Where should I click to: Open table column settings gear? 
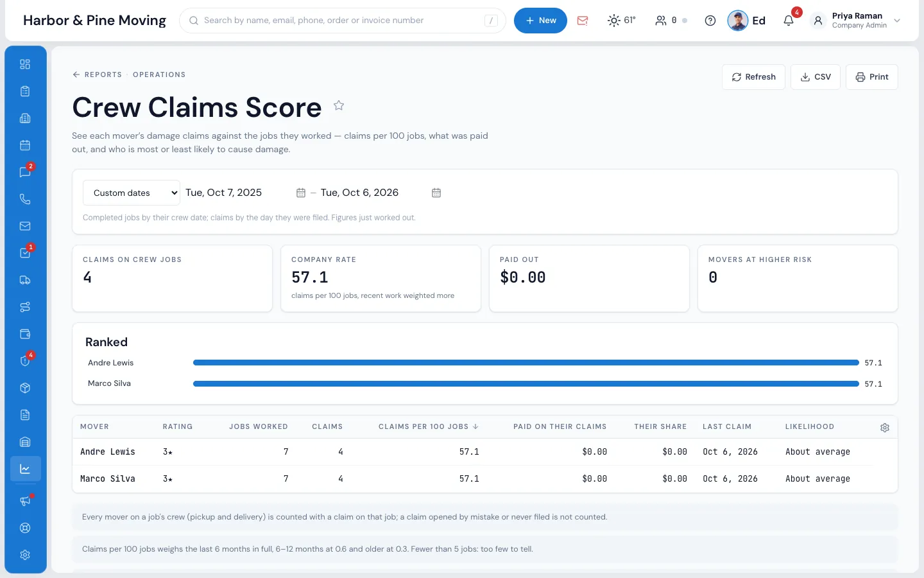pos(885,428)
